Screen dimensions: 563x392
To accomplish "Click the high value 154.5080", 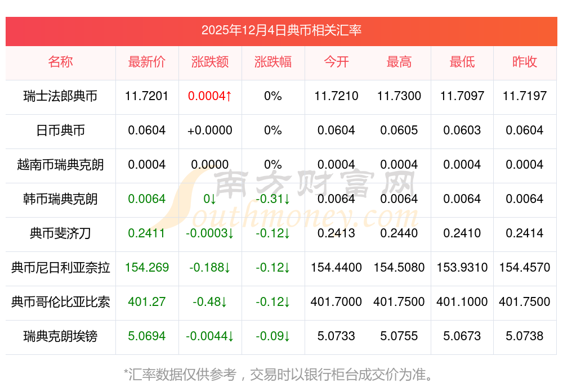I will tap(399, 268).
